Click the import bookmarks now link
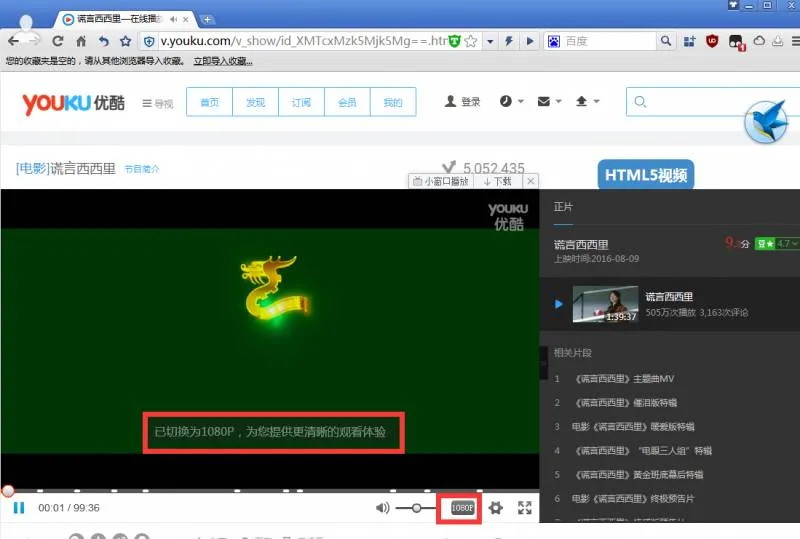Viewport: 800px width, 539px height. (x=223, y=61)
